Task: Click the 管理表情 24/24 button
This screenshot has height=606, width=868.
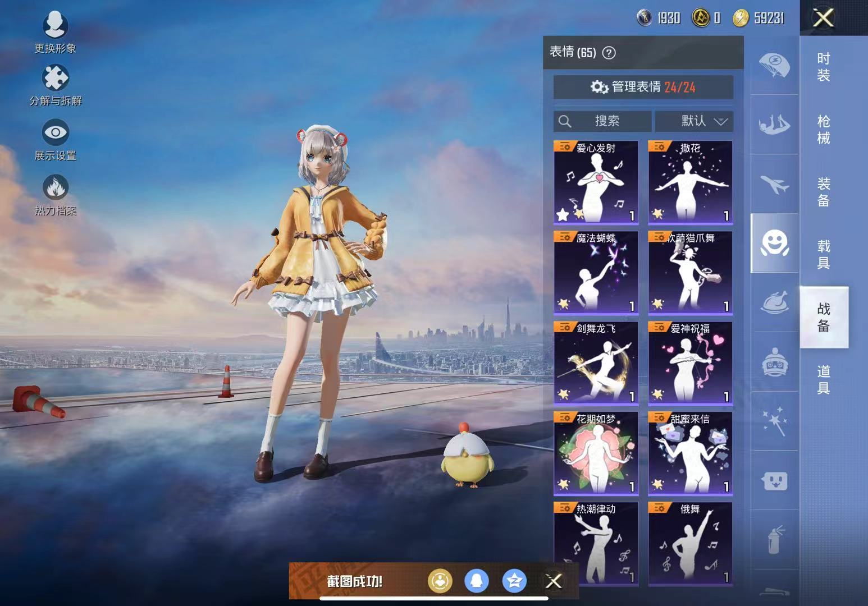Action: coord(643,87)
